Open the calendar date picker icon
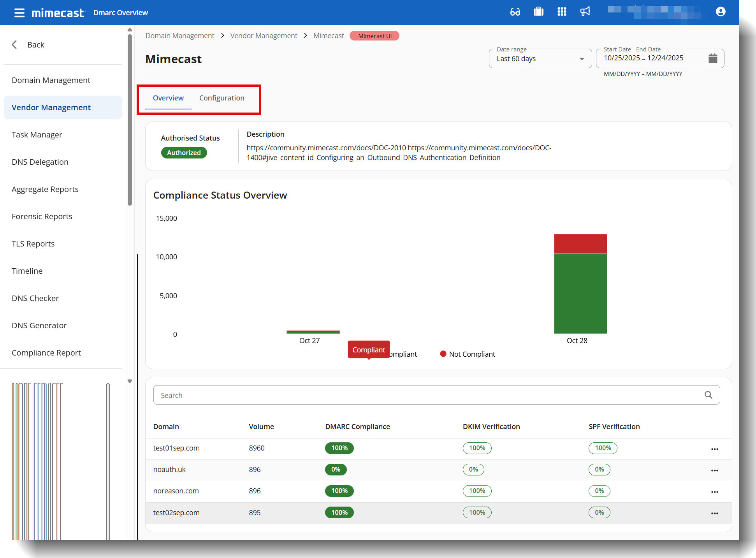 click(713, 58)
